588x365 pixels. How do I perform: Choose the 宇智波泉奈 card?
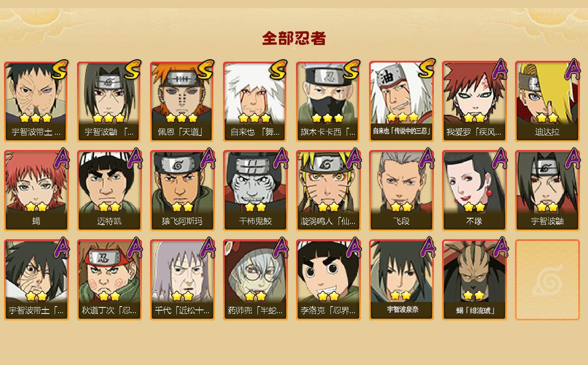tap(401, 280)
